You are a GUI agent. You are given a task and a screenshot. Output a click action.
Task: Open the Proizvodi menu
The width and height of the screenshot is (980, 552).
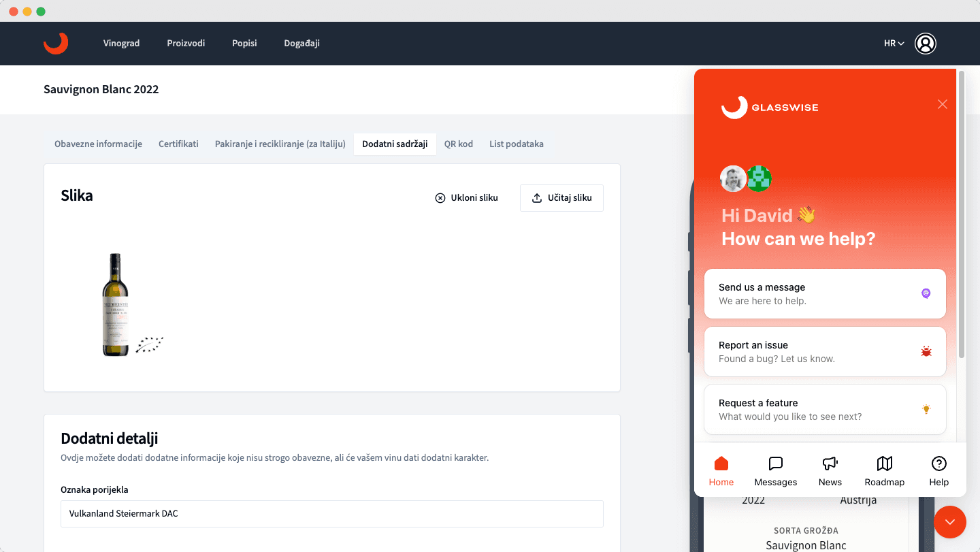point(186,43)
